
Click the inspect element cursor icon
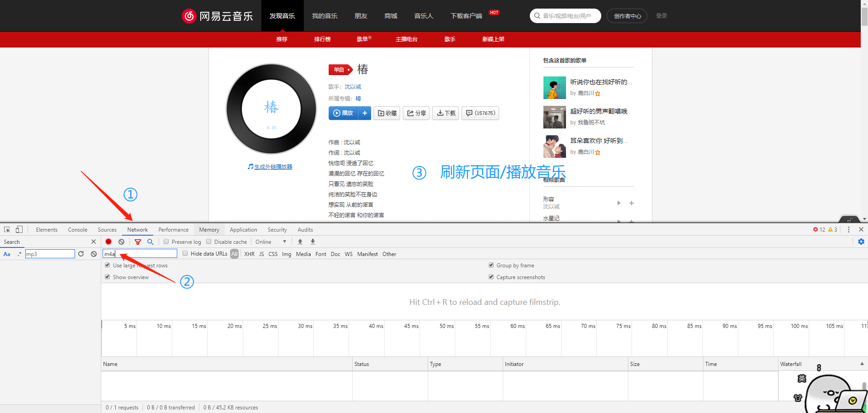tap(7, 229)
